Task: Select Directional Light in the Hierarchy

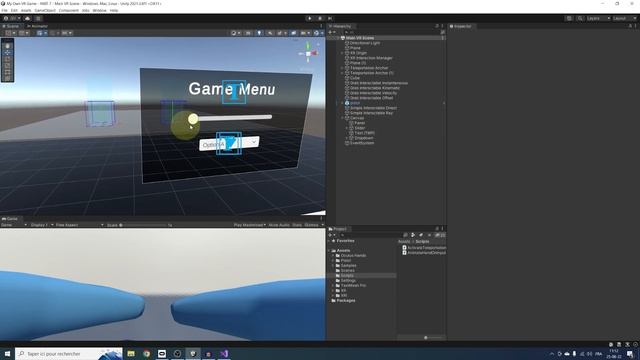Action: tap(365, 43)
